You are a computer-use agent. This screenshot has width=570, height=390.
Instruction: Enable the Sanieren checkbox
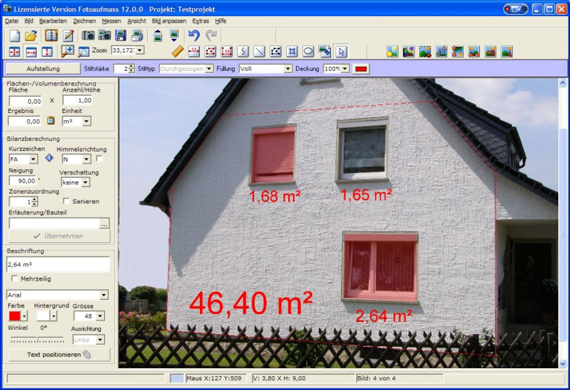(x=66, y=201)
